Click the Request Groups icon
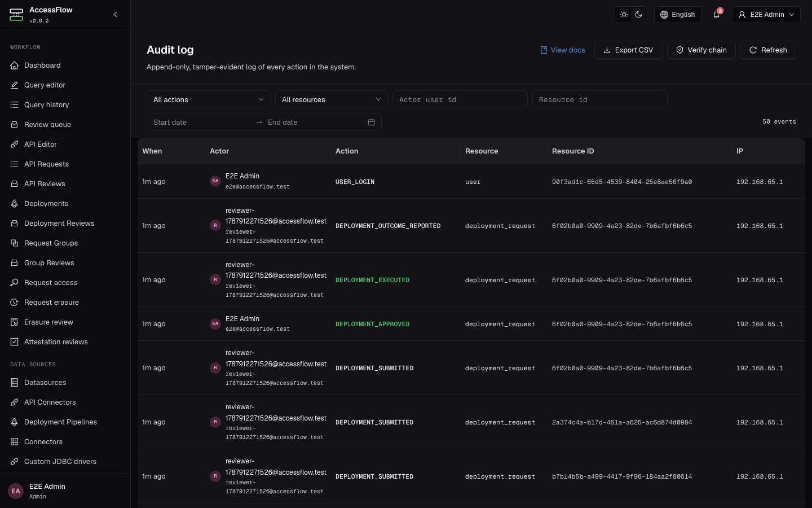Image resolution: width=812 pixels, height=508 pixels. pyautogui.click(x=15, y=243)
